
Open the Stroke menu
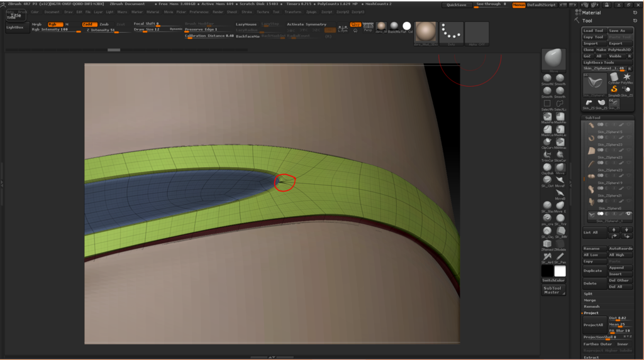pos(247,12)
